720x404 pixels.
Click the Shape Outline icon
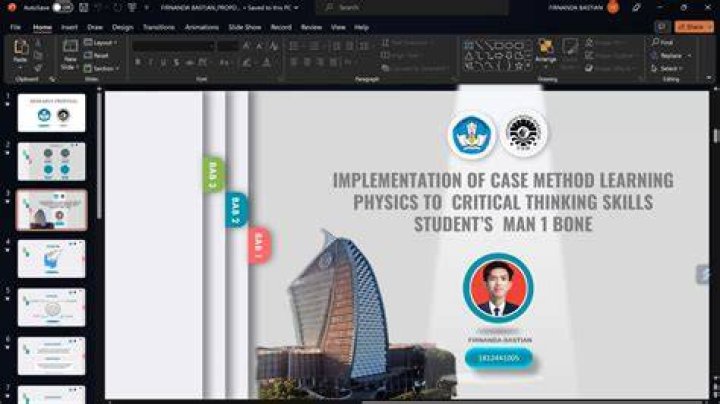[589, 56]
